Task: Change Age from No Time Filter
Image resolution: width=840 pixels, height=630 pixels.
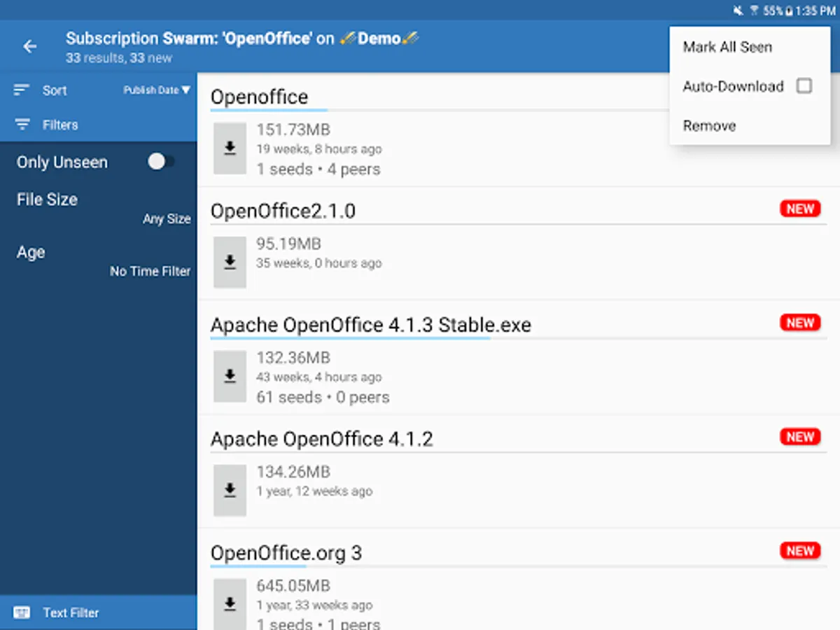Action: (x=150, y=272)
